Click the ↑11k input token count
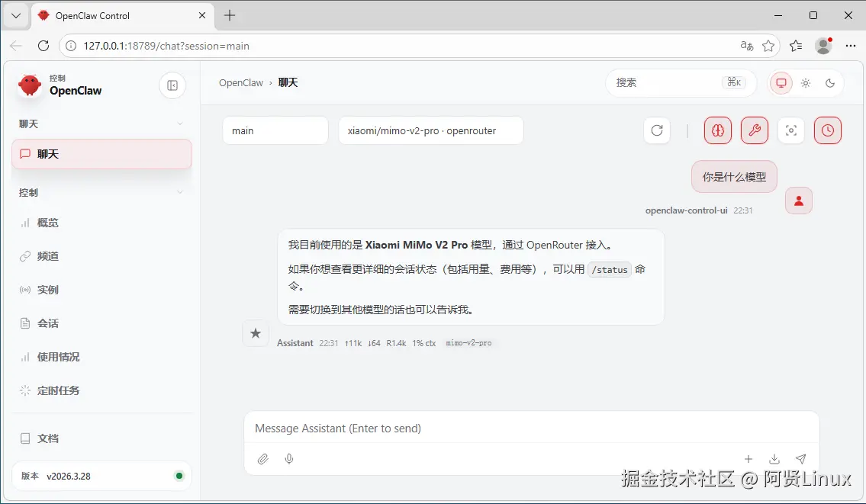The image size is (866, 504). (353, 343)
